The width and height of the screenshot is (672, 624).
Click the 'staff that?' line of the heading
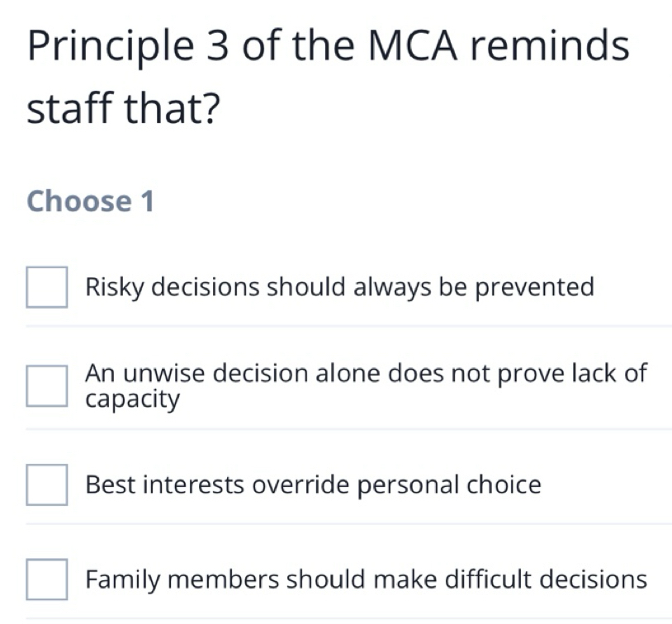click(124, 107)
